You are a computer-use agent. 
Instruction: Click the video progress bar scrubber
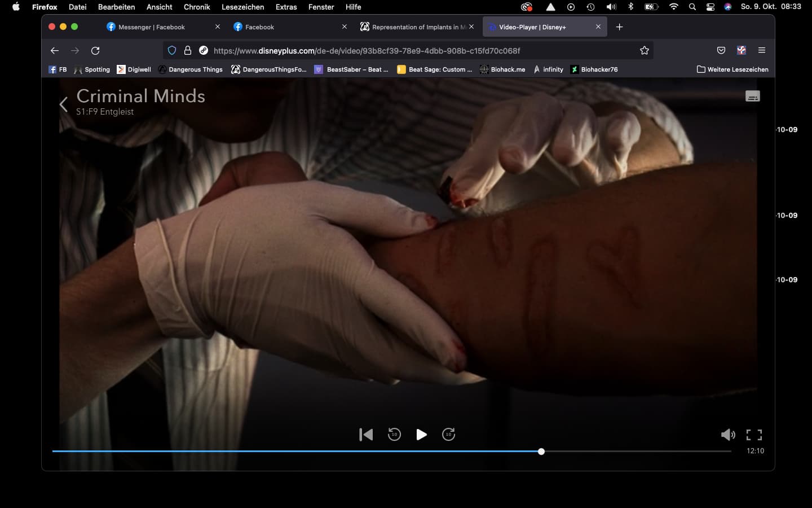541,452
